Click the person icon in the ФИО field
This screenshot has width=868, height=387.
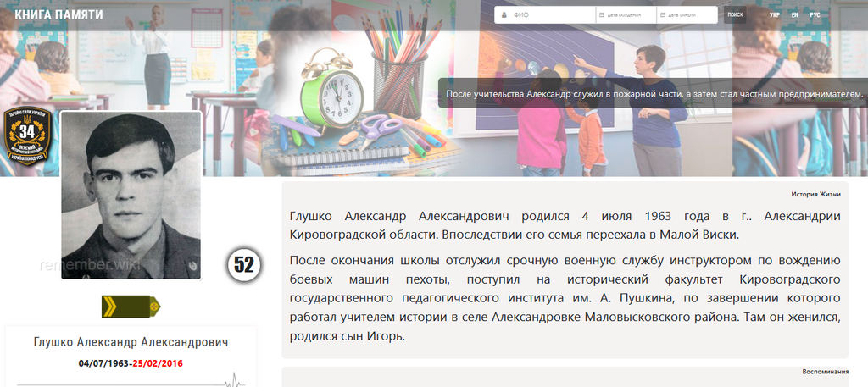coord(504,15)
